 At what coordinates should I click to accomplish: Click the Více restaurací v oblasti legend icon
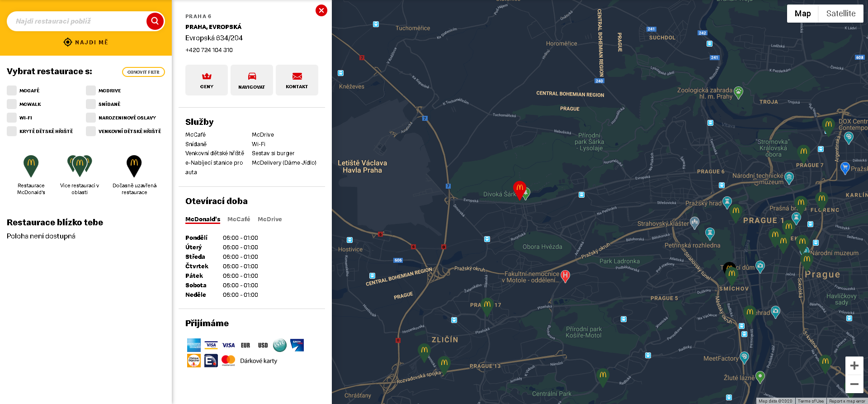click(80, 166)
